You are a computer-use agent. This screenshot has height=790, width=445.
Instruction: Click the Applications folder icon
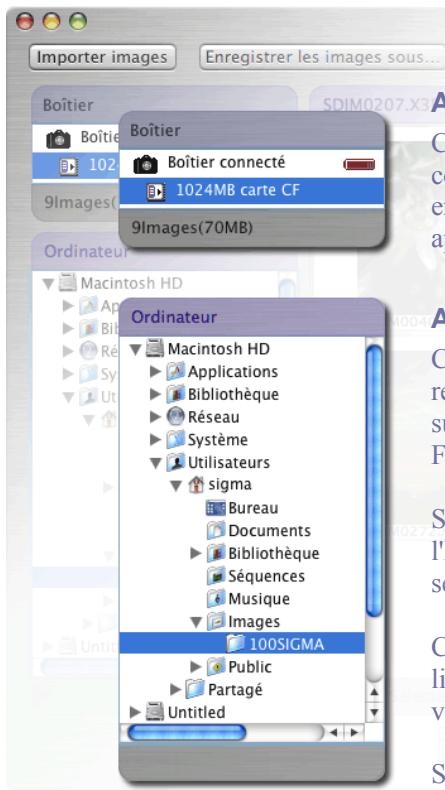click(x=175, y=372)
